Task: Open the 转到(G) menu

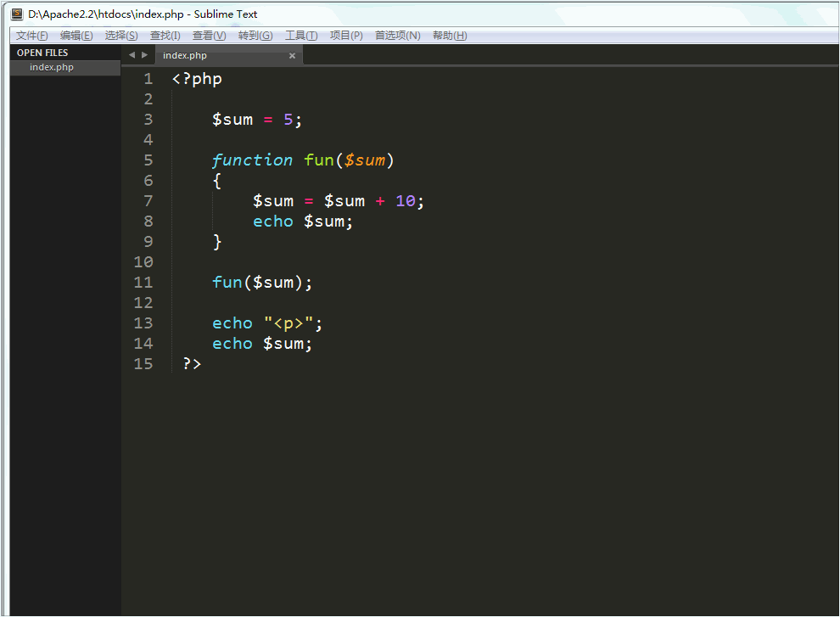Action: tap(255, 36)
